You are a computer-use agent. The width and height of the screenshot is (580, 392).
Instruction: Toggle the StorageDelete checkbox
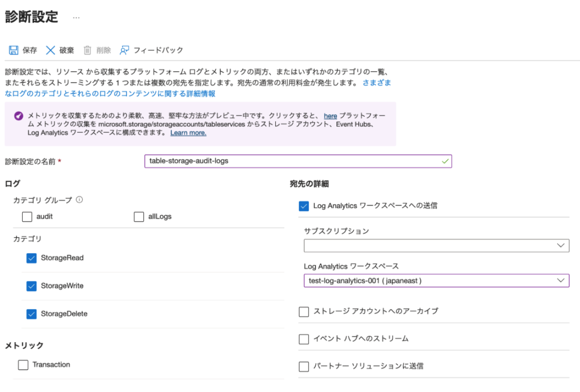tap(32, 314)
